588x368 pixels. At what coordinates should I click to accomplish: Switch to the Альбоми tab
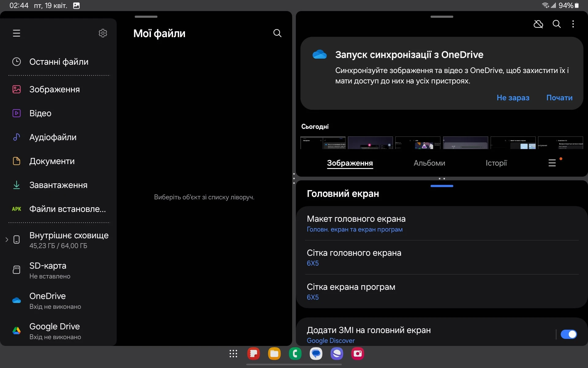tap(429, 163)
